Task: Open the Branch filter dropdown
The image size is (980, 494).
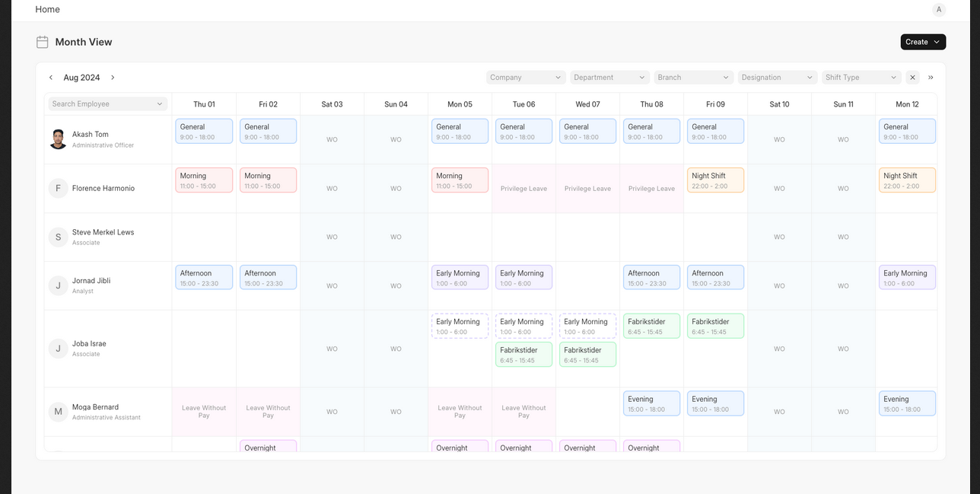Action: coord(693,78)
